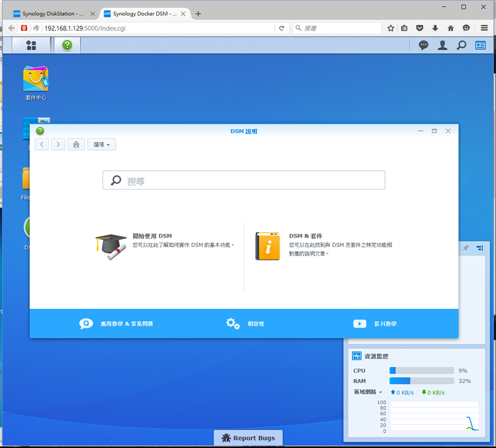Click the upload speed 0 KB/s value
496x448 pixels.
click(x=405, y=393)
